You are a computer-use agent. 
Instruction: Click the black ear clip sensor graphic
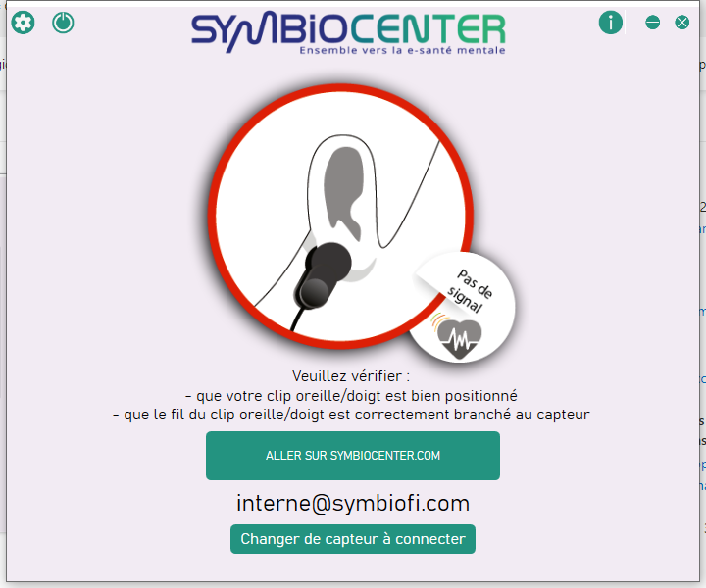point(323,275)
